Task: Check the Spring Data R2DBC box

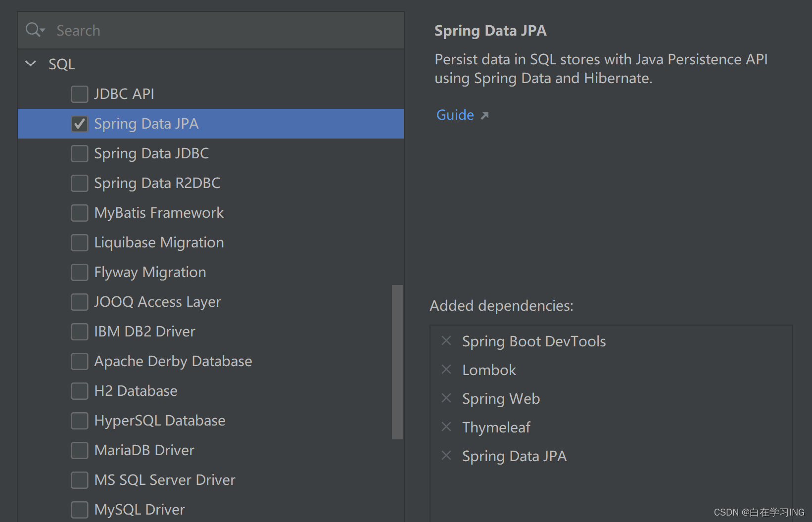Action: (x=80, y=183)
